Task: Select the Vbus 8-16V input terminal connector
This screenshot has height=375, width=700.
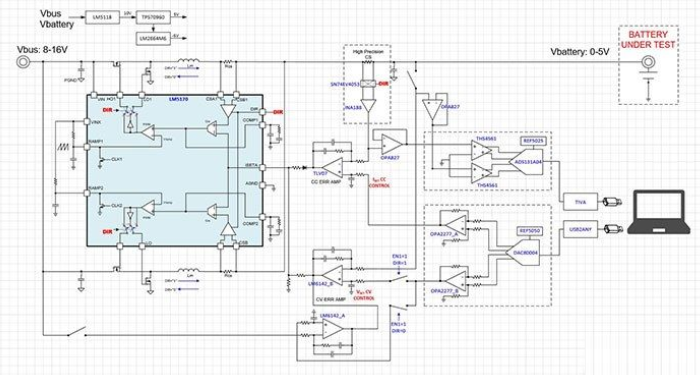Action: pos(23,62)
